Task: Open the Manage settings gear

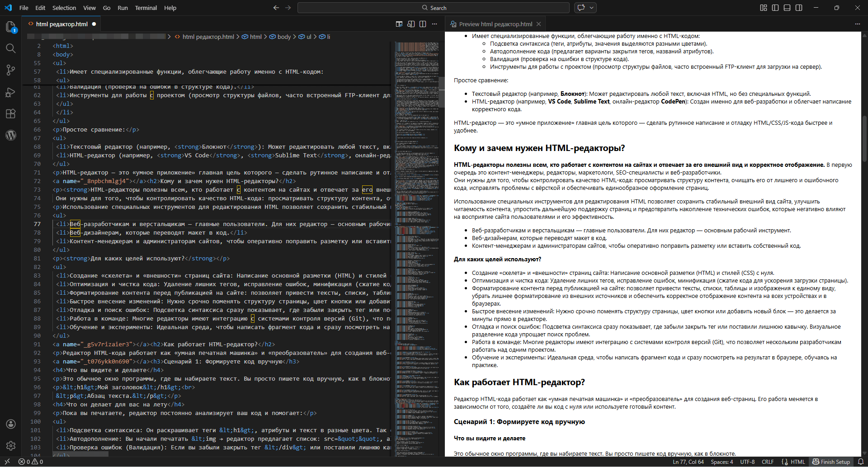Action: click(x=11, y=445)
